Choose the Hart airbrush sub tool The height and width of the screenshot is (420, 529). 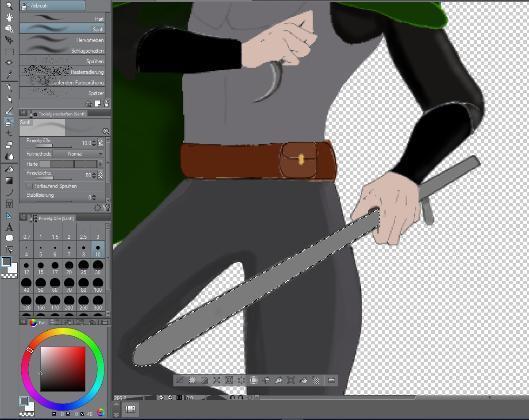tap(62, 18)
